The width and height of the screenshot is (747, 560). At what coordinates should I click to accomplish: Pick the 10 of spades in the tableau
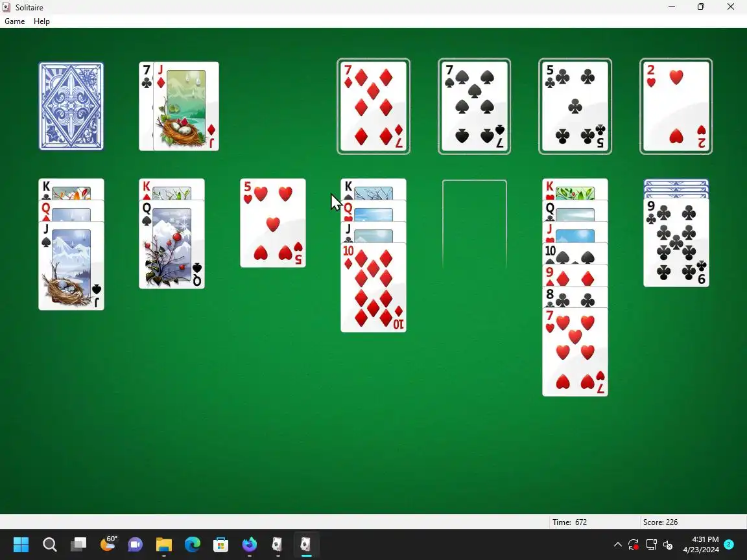coord(575,253)
